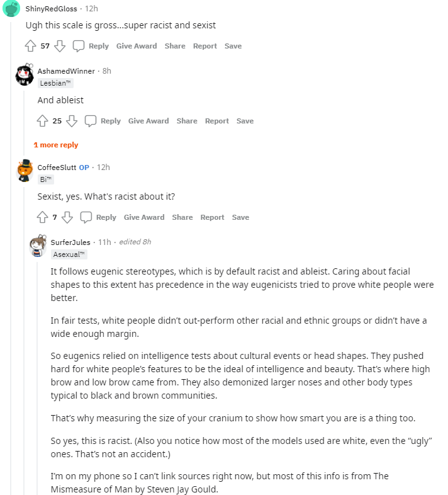Downvote ShinyRedGloss's comment
This screenshot has height=495, width=448.
tap(60, 46)
